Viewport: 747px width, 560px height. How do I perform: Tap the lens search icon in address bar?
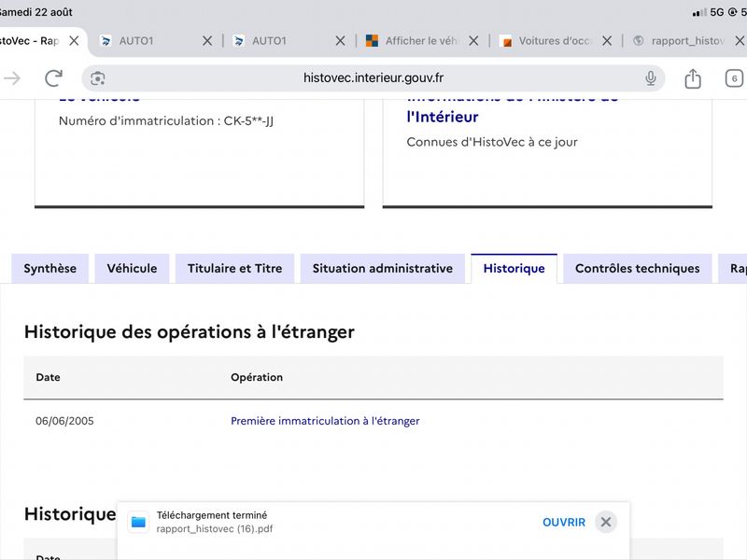98,78
